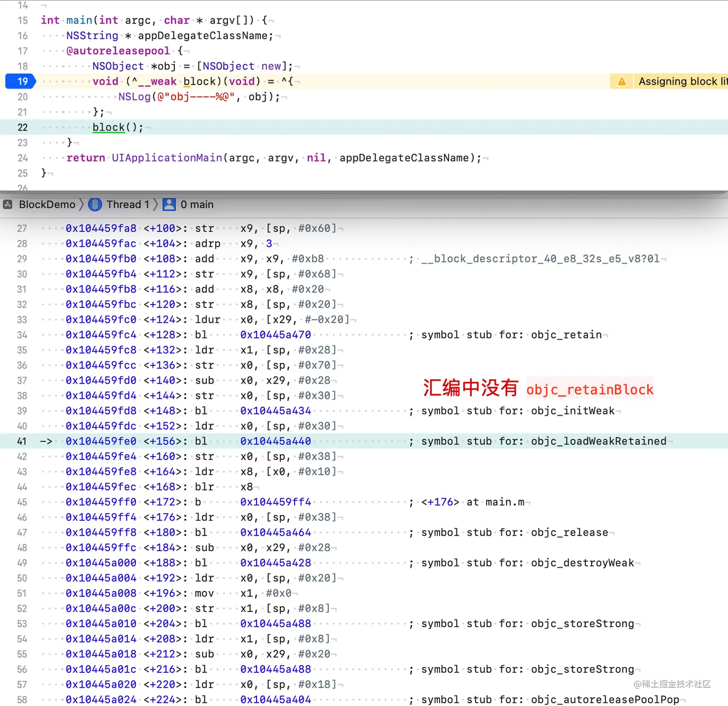Open the 'Assigning block lit…' warning message

click(x=683, y=81)
